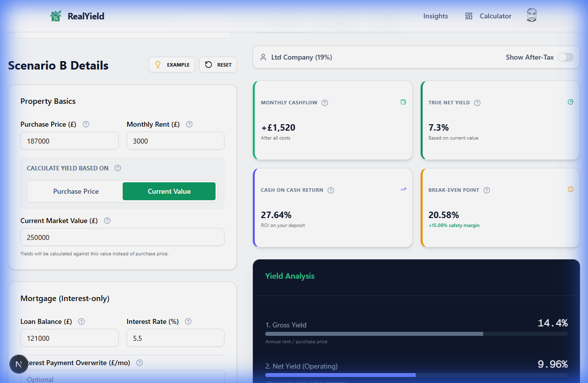Viewport: 588px width, 383px height.
Task: Select the Purchase Price yield basis option
Action: [75, 191]
